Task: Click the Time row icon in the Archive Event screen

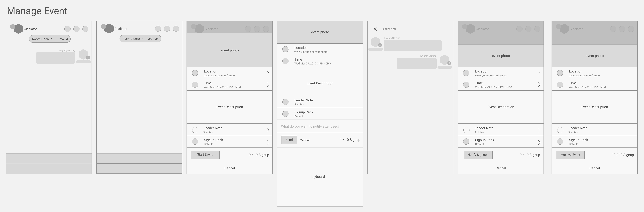Action: 560,85
